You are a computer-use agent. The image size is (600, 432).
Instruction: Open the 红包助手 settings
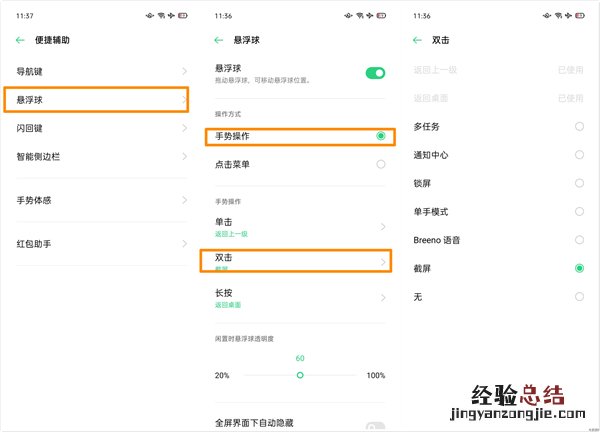click(100, 244)
